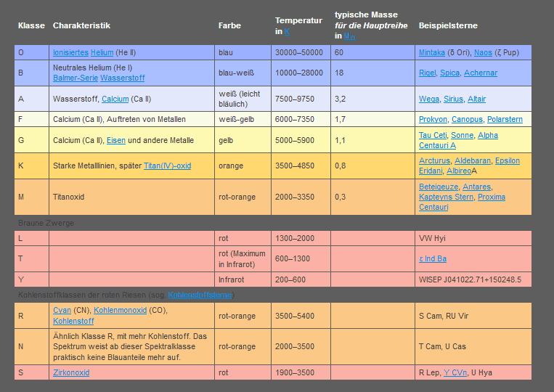
Task: Open the Ionisiertes link in class O
Action: coord(70,52)
